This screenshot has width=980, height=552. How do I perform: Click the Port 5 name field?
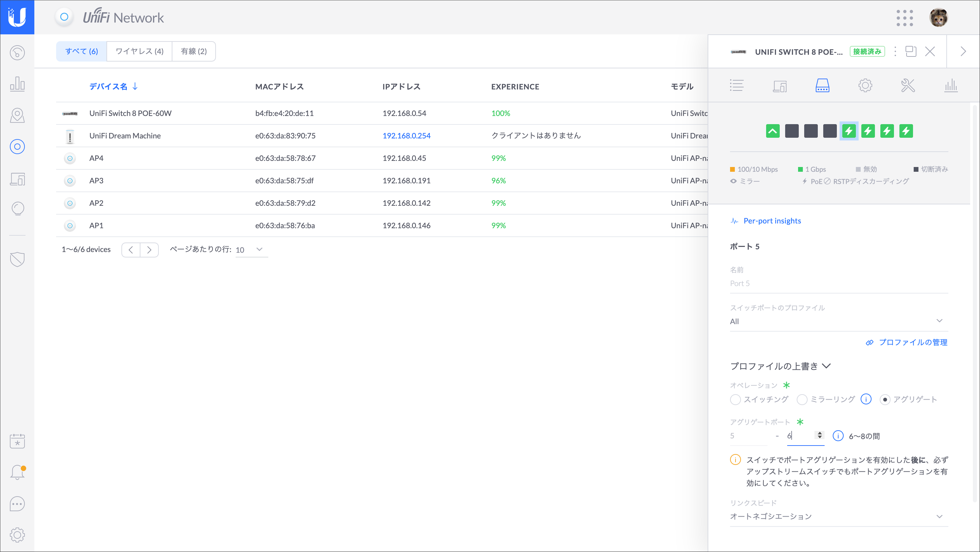tap(839, 283)
